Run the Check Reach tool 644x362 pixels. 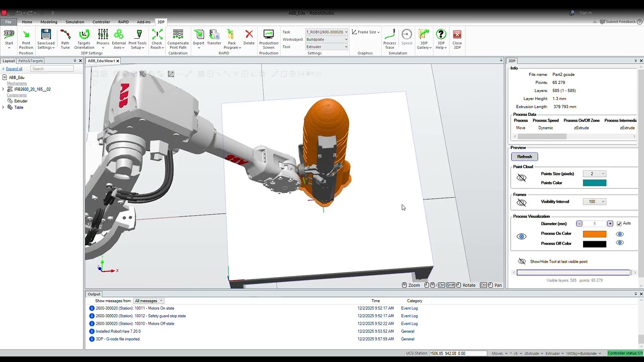click(157, 39)
